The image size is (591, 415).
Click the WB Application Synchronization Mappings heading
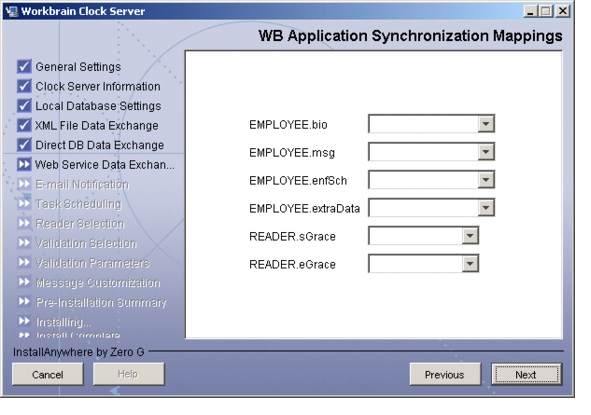tap(410, 36)
